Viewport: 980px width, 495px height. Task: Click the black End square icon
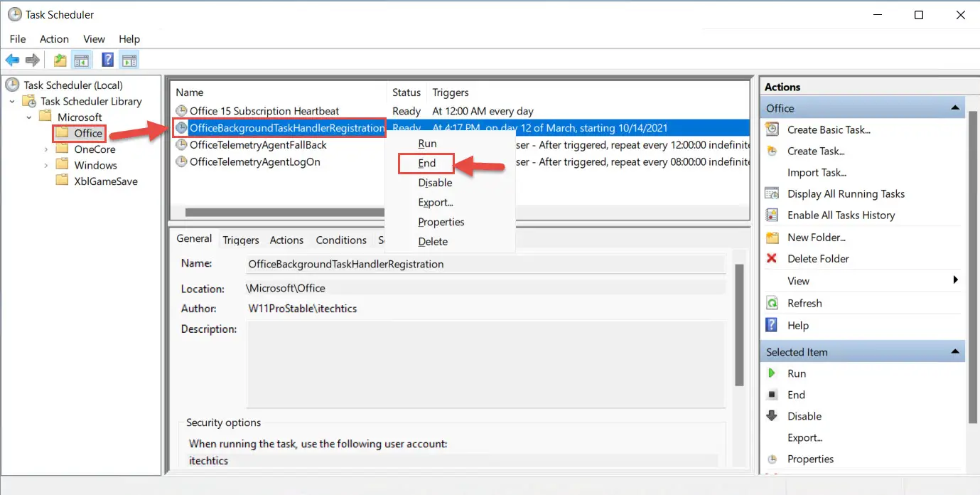[x=772, y=395]
